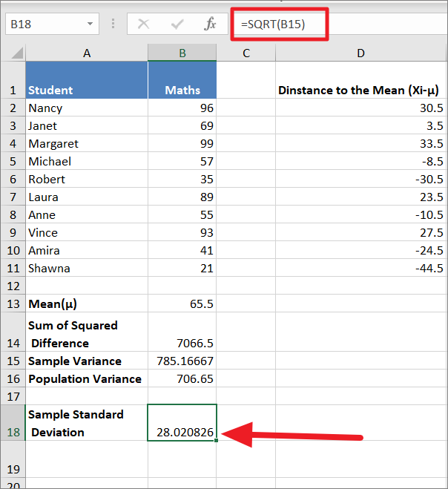Select the Margaret cell
The image size is (448, 489).
(87, 143)
